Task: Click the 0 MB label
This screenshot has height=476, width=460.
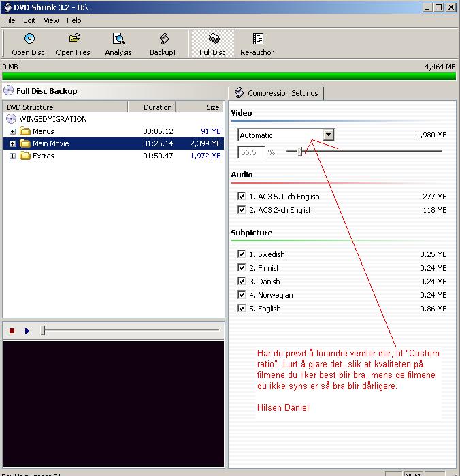Action: [10, 67]
